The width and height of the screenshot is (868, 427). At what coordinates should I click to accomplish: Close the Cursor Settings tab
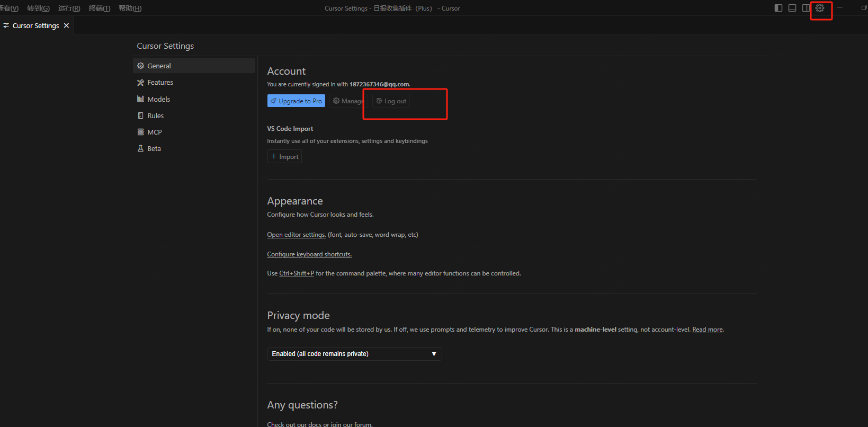(66, 25)
